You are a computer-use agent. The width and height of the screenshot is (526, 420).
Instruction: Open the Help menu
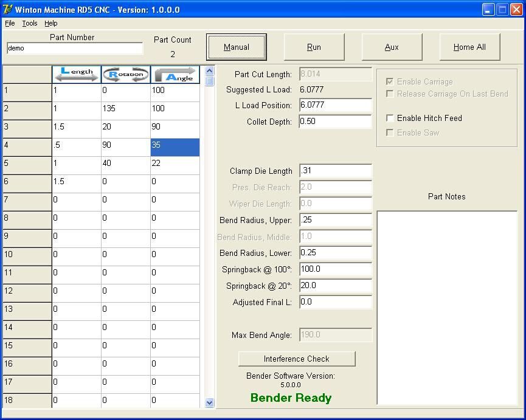click(51, 23)
